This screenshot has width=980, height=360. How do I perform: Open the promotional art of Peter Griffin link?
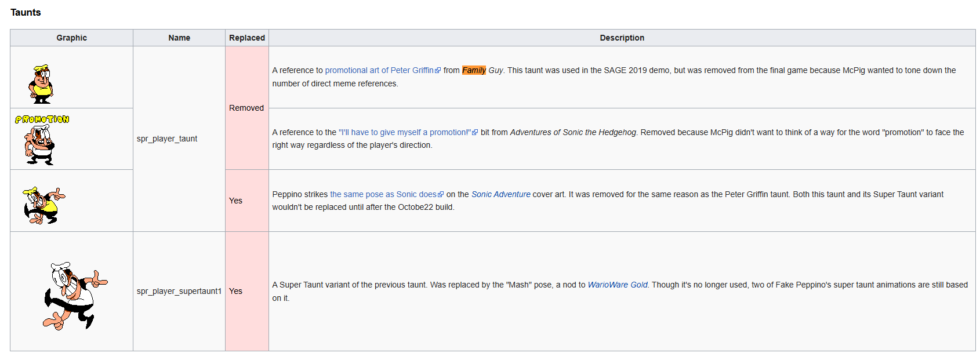pyautogui.click(x=379, y=70)
